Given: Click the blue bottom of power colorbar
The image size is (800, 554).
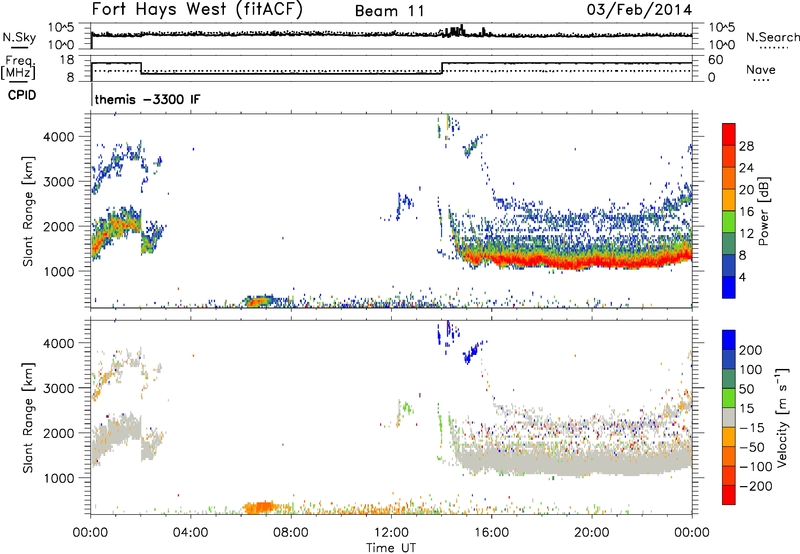Looking at the screenshot, I should click(729, 287).
